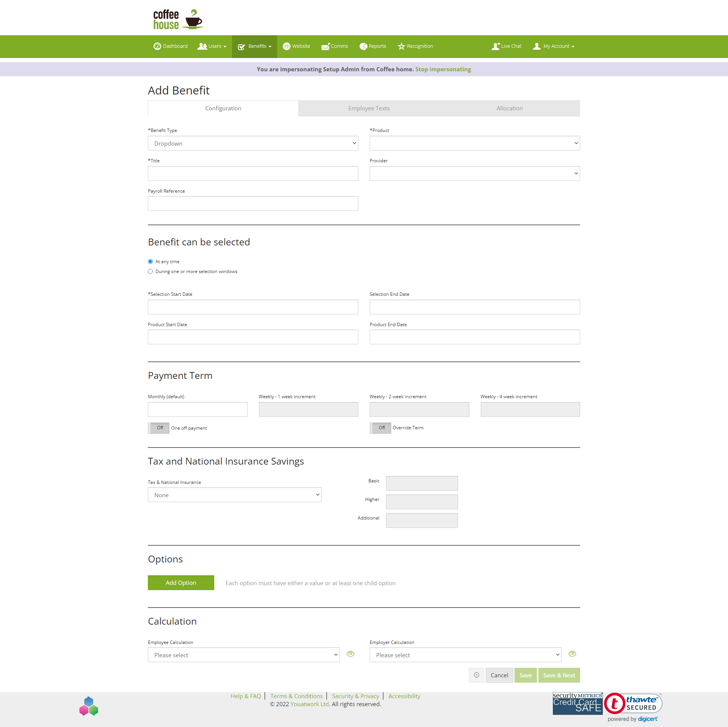Select the 'At any time' radio button
The width and height of the screenshot is (728, 727).
(151, 262)
